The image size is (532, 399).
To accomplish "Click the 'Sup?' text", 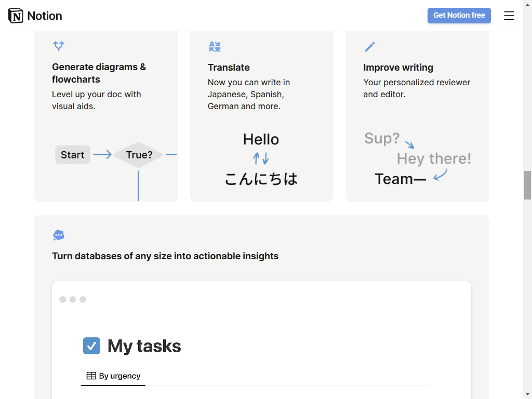I will (x=382, y=138).
